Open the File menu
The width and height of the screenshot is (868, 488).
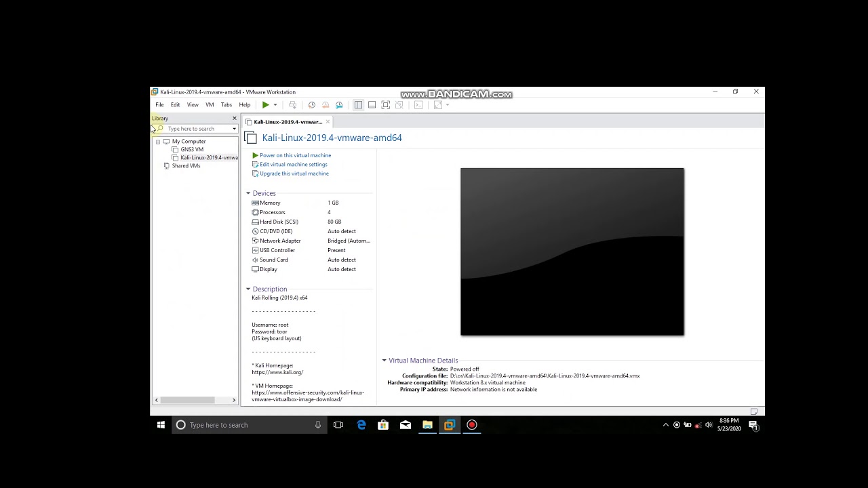159,105
